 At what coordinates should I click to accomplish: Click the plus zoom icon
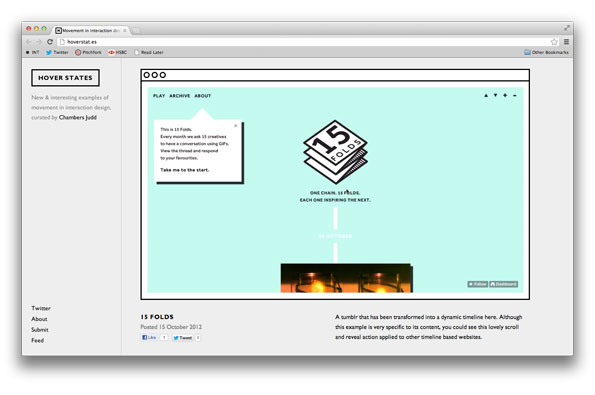point(505,96)
